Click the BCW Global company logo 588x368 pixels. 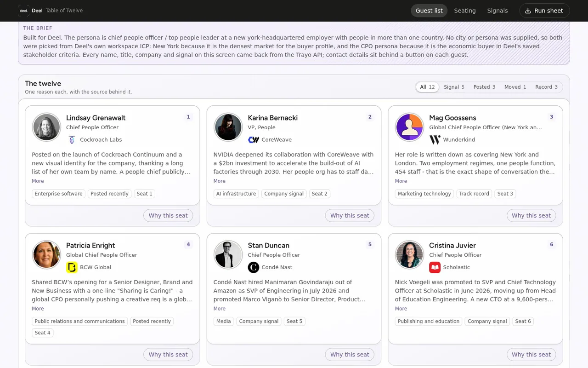click(x=72, y=267)
